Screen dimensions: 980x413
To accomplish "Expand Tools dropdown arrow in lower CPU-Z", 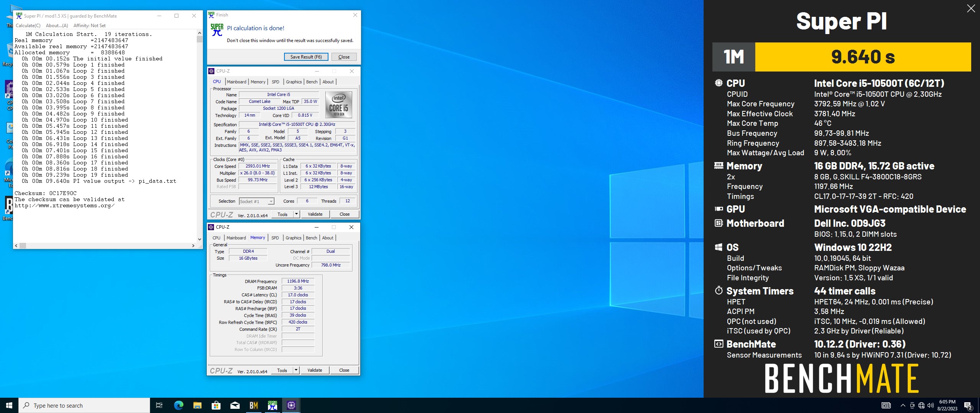I will coord(296,371).
